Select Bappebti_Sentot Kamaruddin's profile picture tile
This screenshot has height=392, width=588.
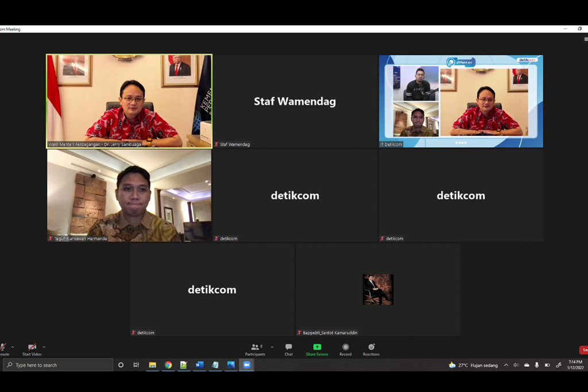(378, 289)
